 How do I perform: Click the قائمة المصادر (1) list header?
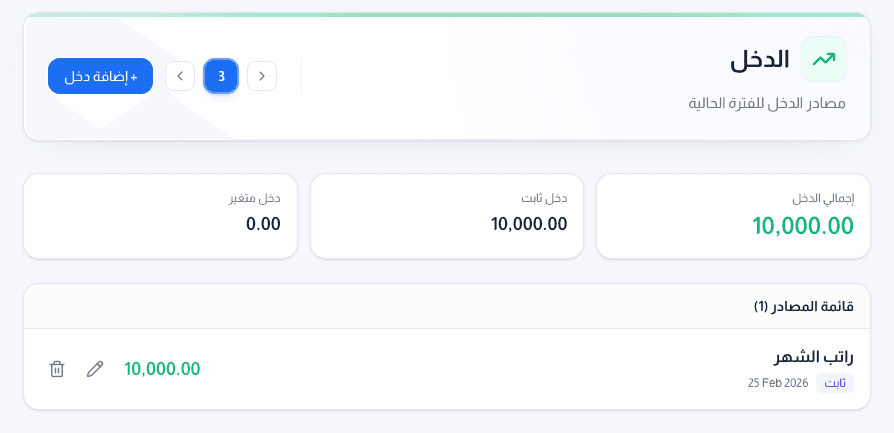(x=803, y=306)
